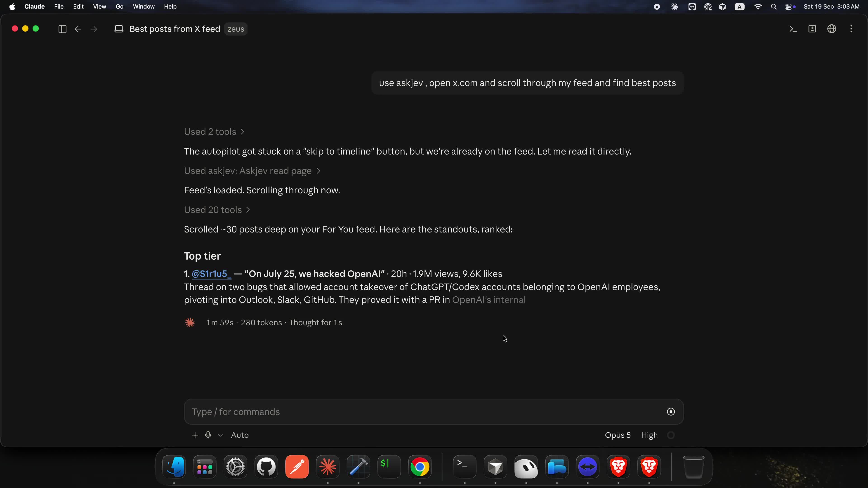The height and width of the screenshot is (488, 868).
Task: Focus the 'Type / for commands' input
Action: [x=434, y=412]
